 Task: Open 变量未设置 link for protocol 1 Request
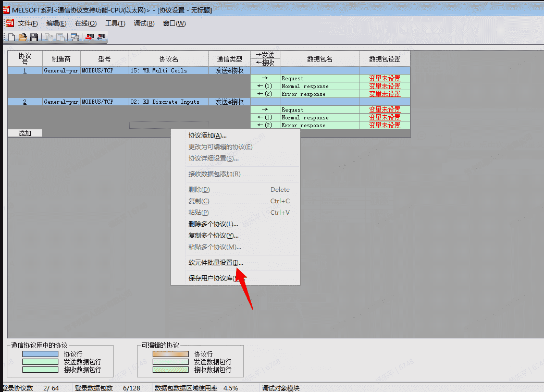(x=385, y=78)
